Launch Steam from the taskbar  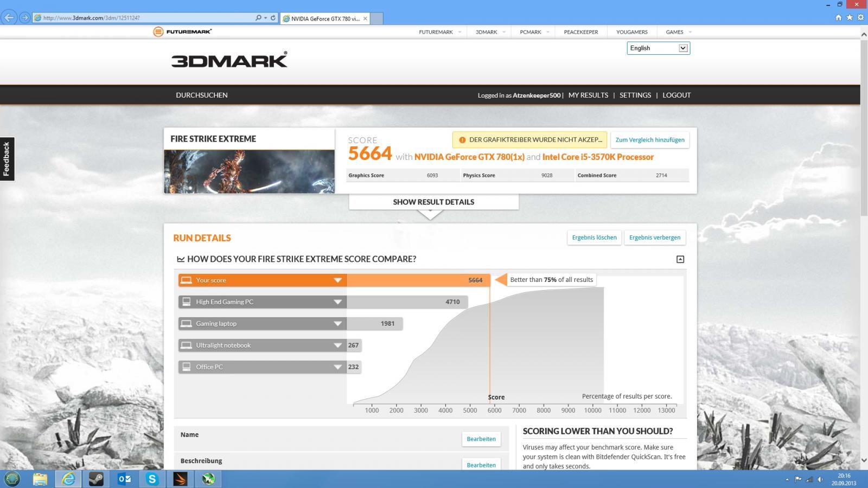click(x=96, y=479)
